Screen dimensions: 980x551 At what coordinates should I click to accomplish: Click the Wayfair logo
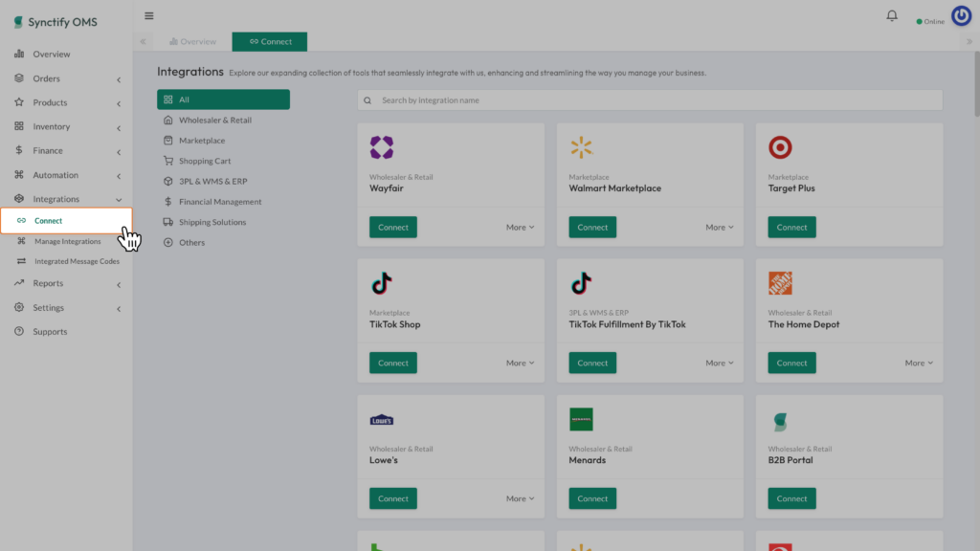coord(381,147)
